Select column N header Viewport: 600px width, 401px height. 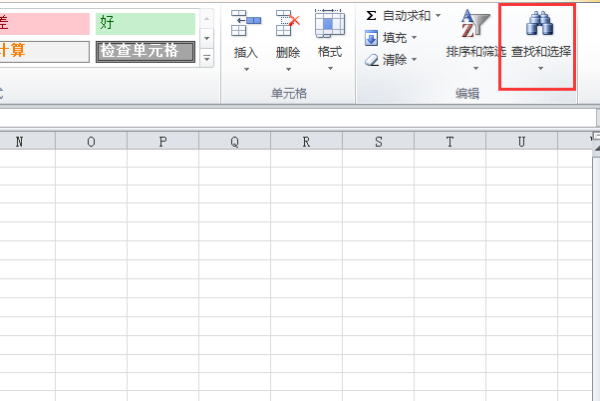pos(28,142)
